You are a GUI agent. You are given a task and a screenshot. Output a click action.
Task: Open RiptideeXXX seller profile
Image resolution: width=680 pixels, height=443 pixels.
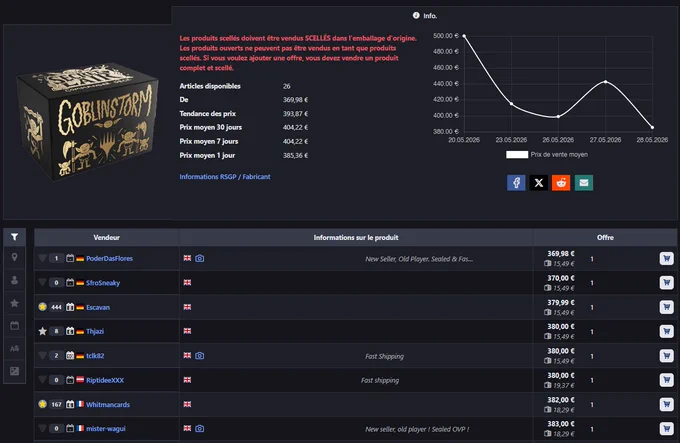105,380
